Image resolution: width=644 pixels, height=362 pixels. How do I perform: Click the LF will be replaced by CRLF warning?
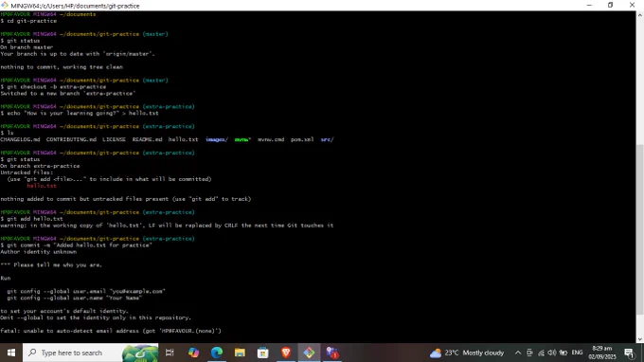point(167,226)
